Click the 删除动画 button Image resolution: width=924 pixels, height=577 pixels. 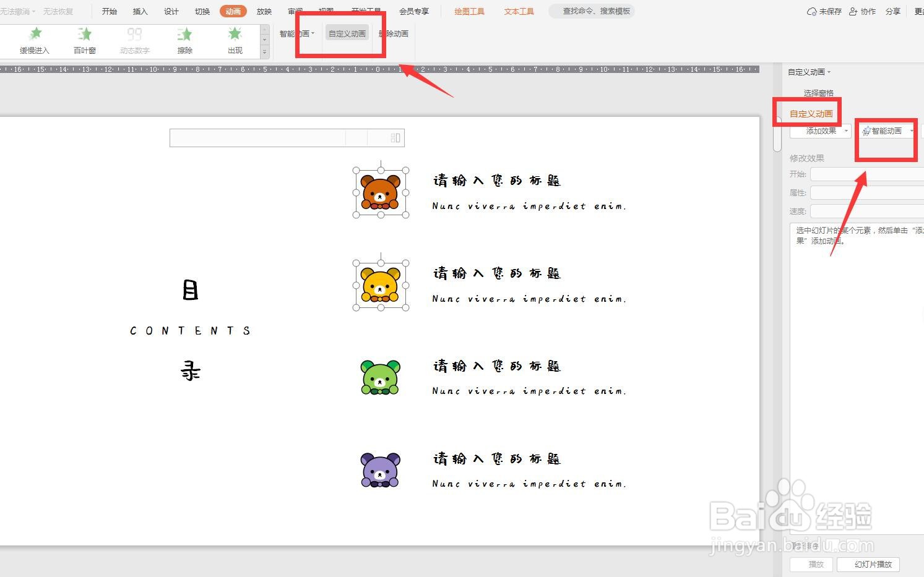[x=394, y=33]
